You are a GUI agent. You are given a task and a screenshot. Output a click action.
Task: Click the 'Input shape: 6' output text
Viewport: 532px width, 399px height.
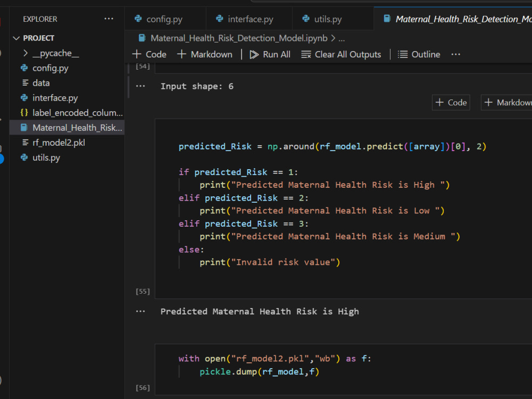pos(197,87)
